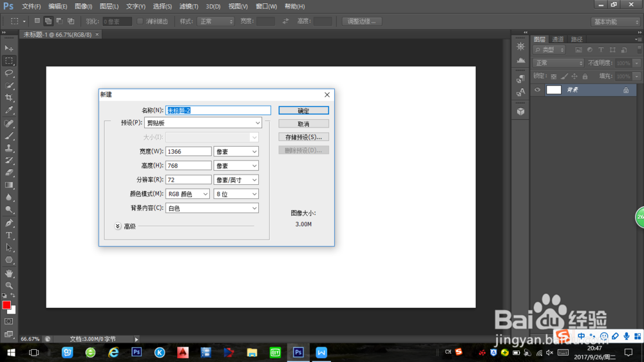Open the 滤镜(T) menu

click(x=189, y=6)
